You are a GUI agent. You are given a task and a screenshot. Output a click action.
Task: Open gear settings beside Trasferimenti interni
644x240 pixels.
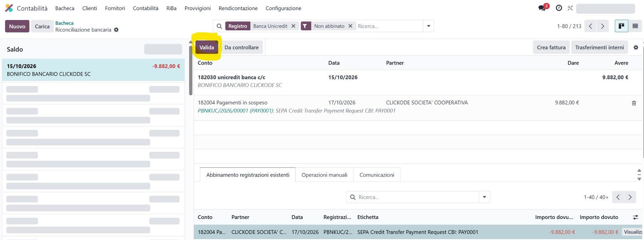pos(636,48)
